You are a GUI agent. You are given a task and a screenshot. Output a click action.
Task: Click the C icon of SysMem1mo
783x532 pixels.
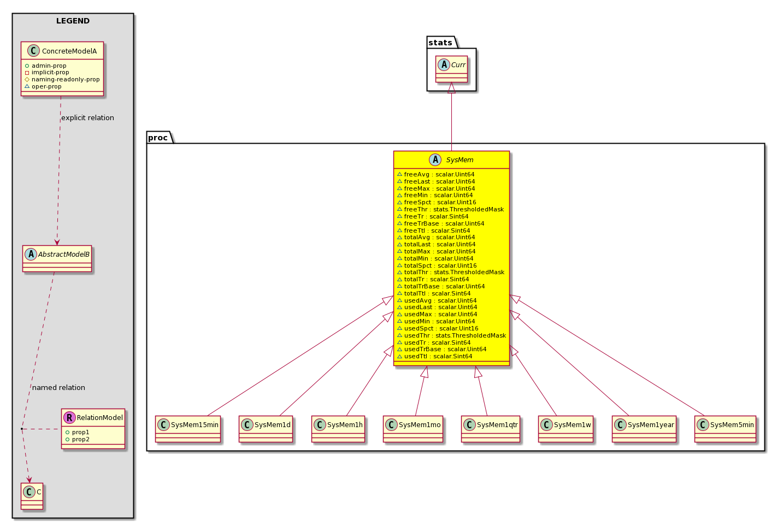click(391, 424)
